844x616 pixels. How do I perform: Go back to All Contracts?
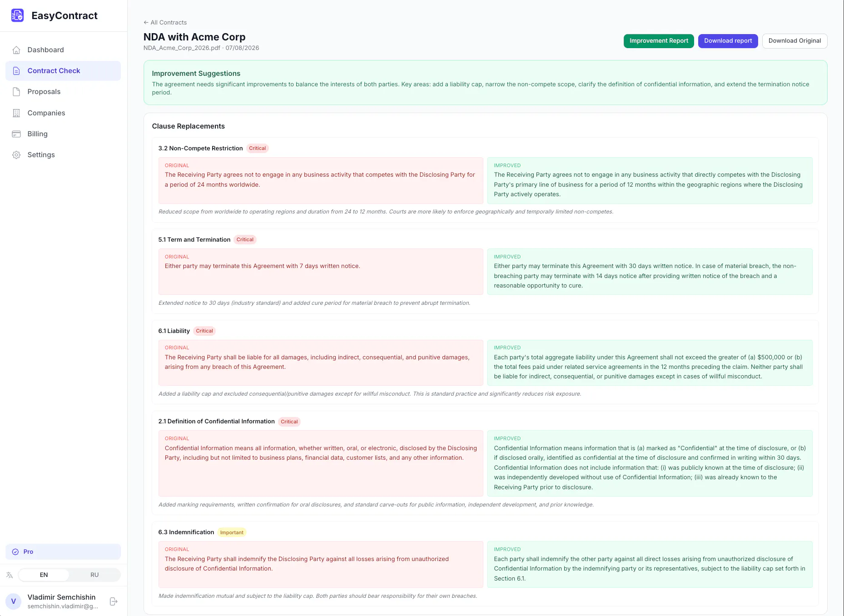coord(165,22)
